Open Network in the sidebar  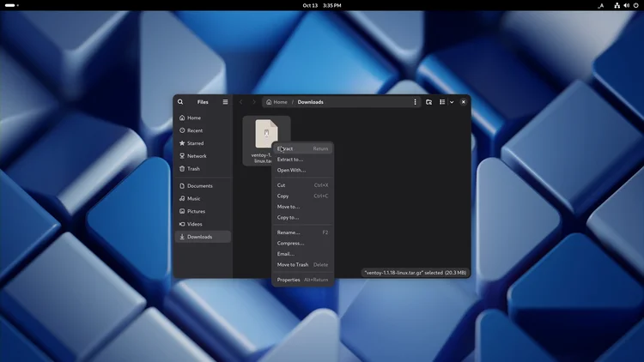click(203, 156)
